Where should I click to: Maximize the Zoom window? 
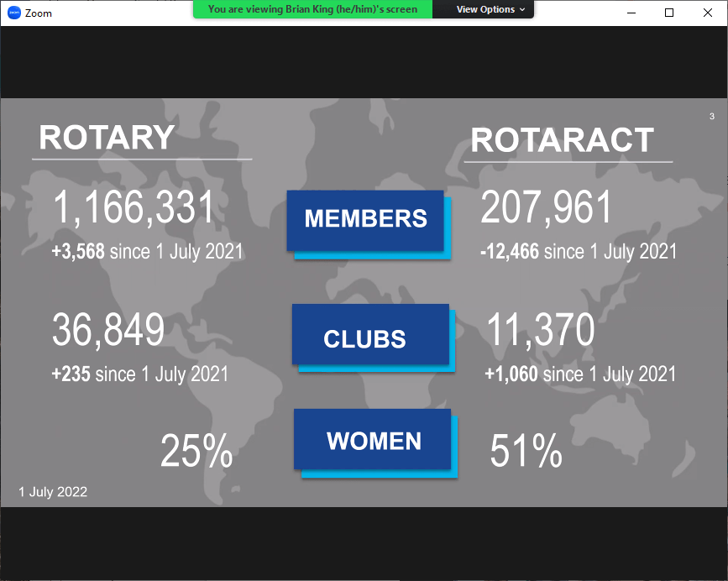pyautogui.click(x=669, y=13)
